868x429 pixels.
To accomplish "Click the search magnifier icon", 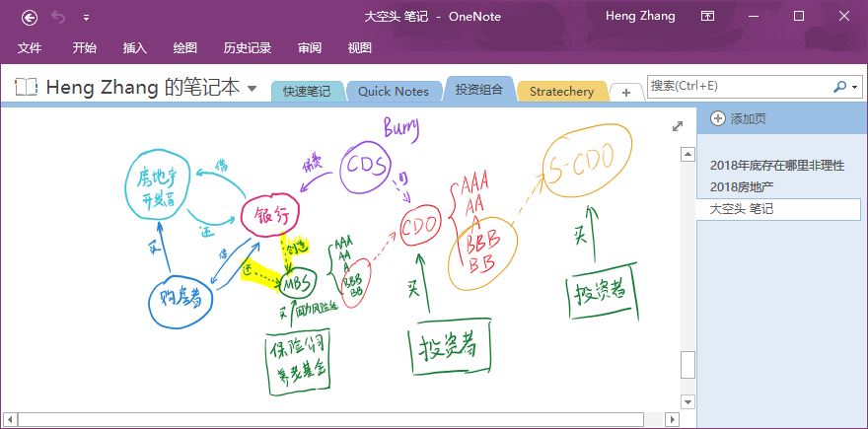I will coord(839,87).
